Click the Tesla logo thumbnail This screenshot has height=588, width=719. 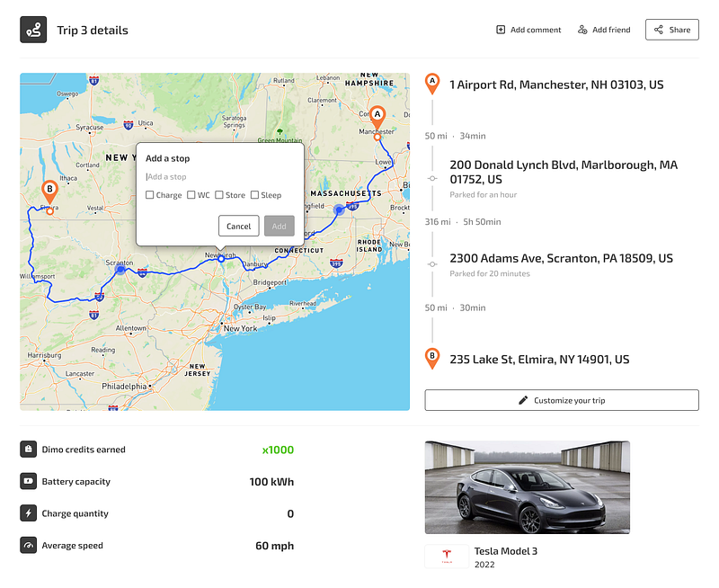(447, 557)
